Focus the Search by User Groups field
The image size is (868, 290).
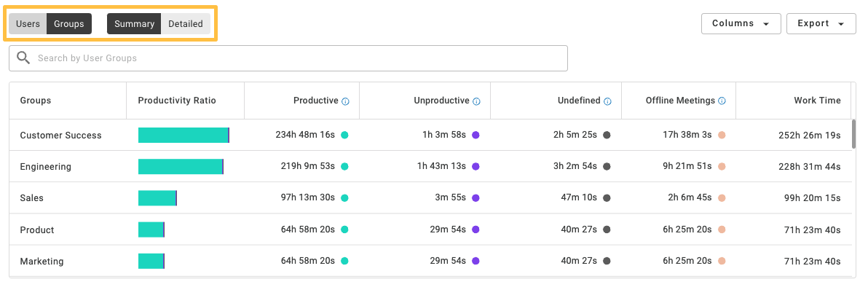[x=288, y=58]
